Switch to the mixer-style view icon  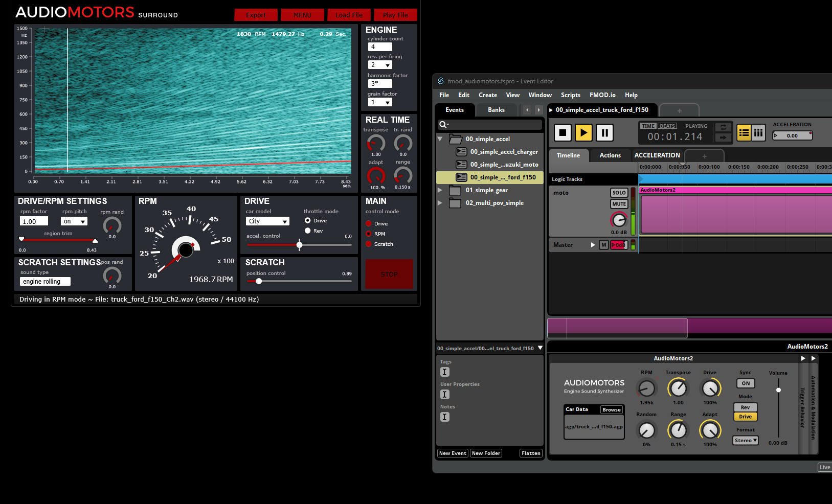(x=758, y=133)
